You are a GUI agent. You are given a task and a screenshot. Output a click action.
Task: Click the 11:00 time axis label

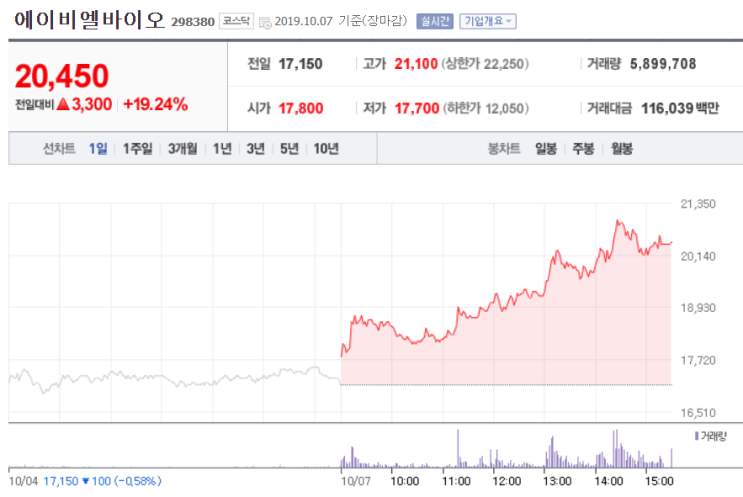tap(456, 481)
